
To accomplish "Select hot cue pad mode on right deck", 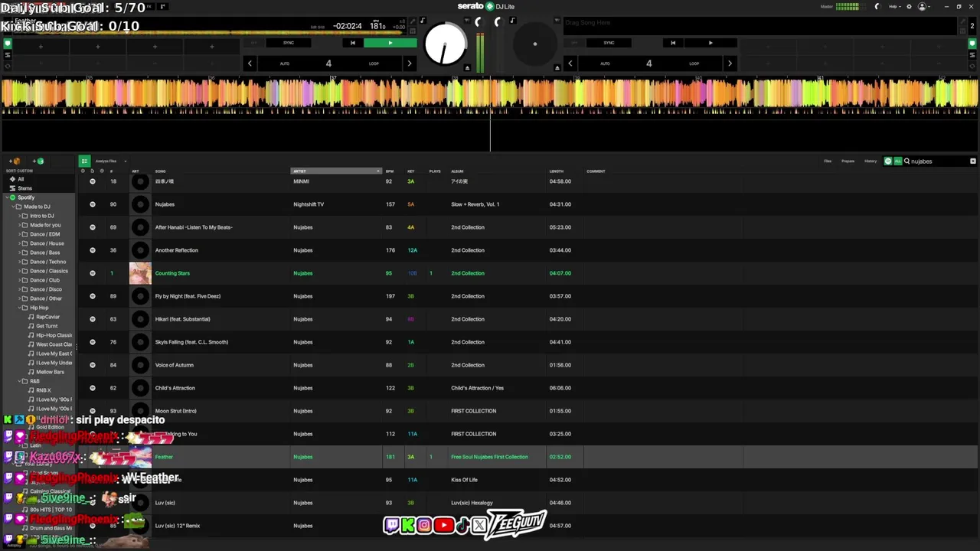I will point(972,43).
